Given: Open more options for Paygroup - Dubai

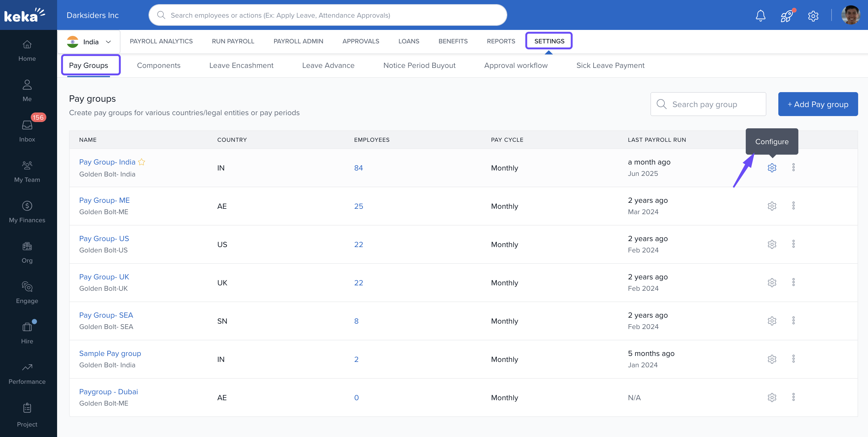Looking at the screenshot, I should pos(793,397).
